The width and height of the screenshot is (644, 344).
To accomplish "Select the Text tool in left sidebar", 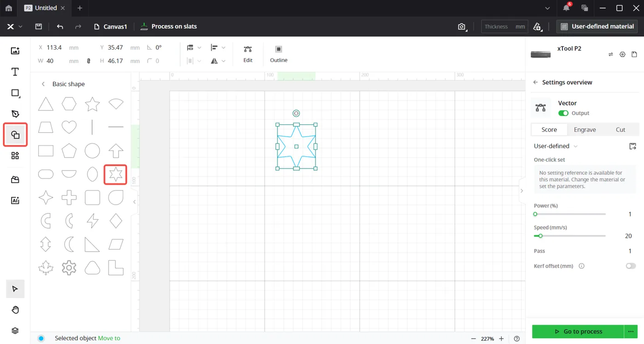I will coord(15,72).
